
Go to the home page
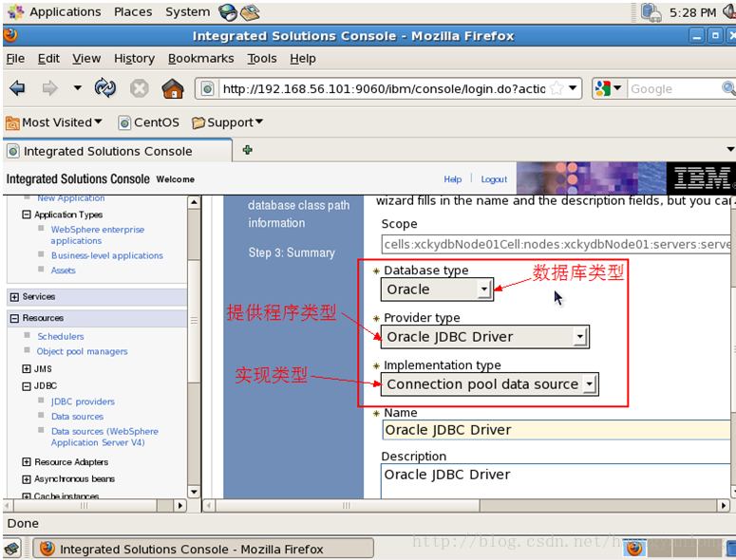click(172, 88)
